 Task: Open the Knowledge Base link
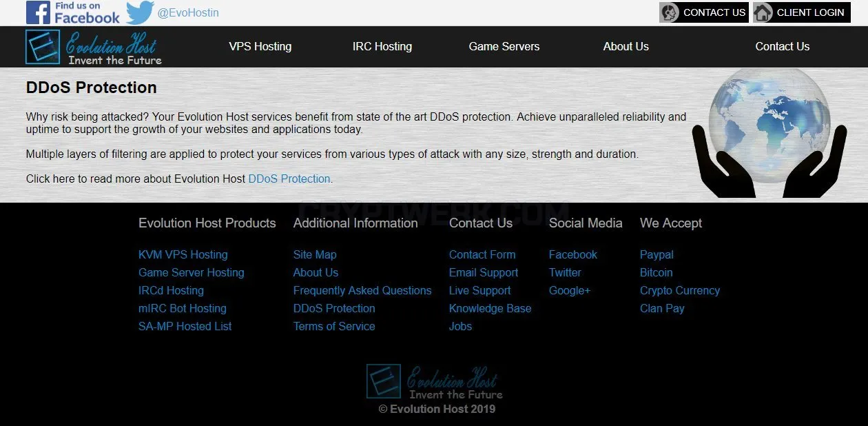(x=490, y=308)
